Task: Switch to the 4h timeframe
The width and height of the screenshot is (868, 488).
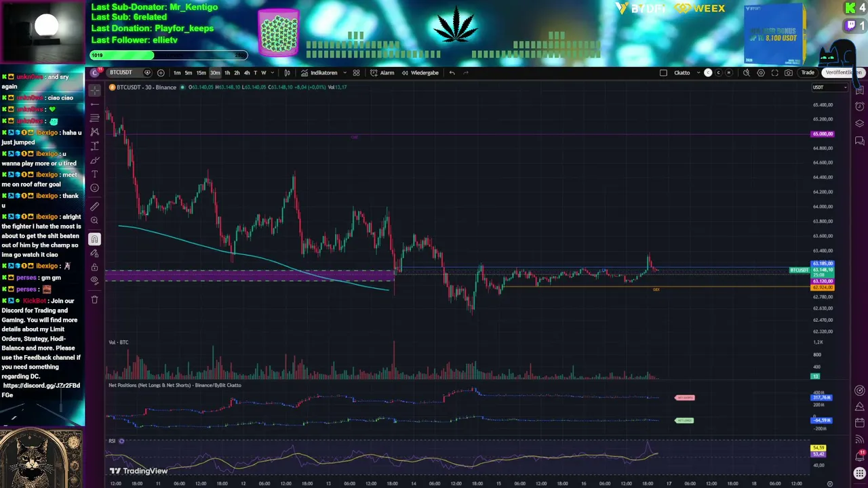Action: [247, 73]
